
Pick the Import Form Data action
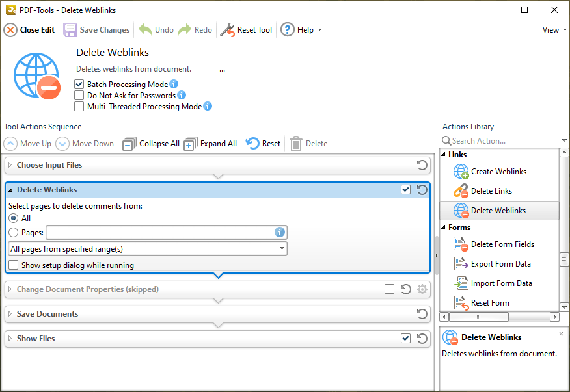(501, 283)
